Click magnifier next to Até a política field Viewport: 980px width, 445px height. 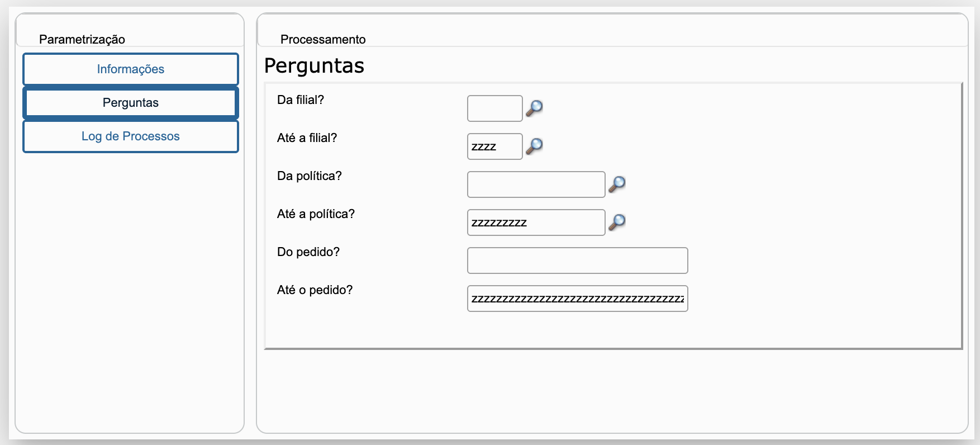(x=617, y=222)
